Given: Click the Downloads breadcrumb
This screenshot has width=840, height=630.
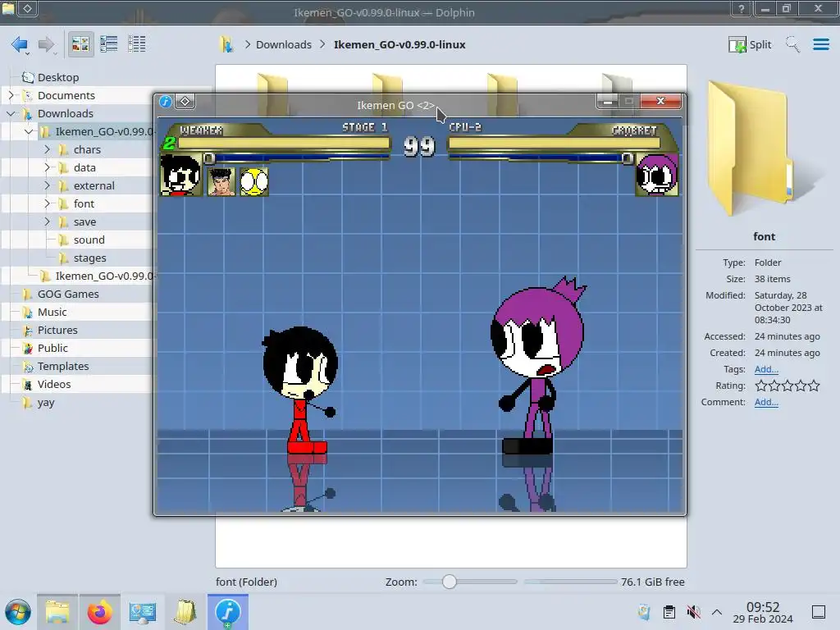Looking at the screenshot, I should (x=283, y=44).
